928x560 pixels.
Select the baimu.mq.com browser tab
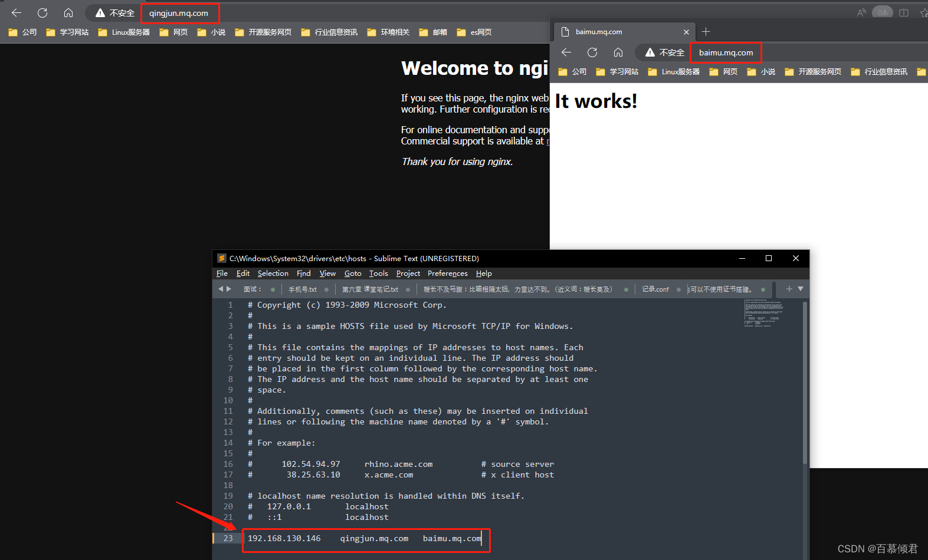click(624, 32)
